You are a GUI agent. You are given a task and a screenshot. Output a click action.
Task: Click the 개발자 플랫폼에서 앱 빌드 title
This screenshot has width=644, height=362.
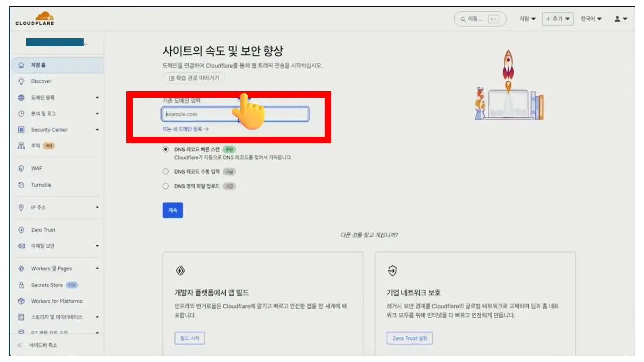click(x=212, y=293)
